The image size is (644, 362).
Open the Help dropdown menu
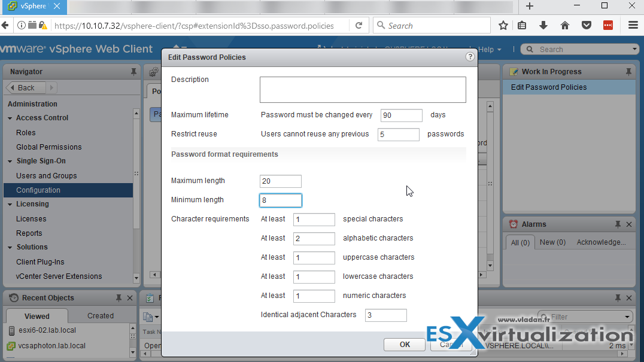[x=490, y=49]
